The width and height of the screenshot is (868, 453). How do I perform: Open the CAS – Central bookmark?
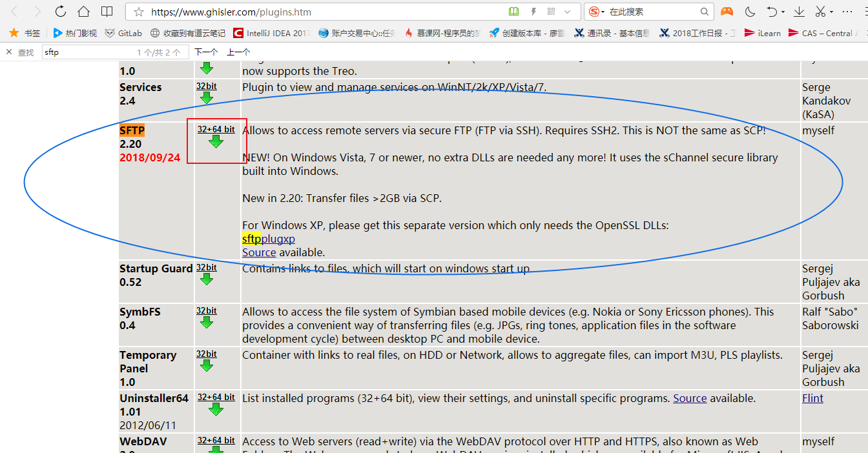point(823,33)
